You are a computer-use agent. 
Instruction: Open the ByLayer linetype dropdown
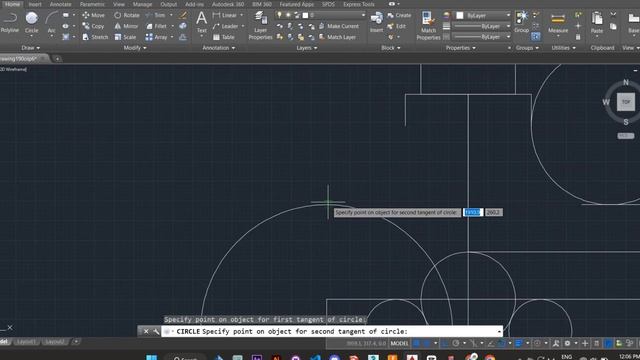(482, 37)
